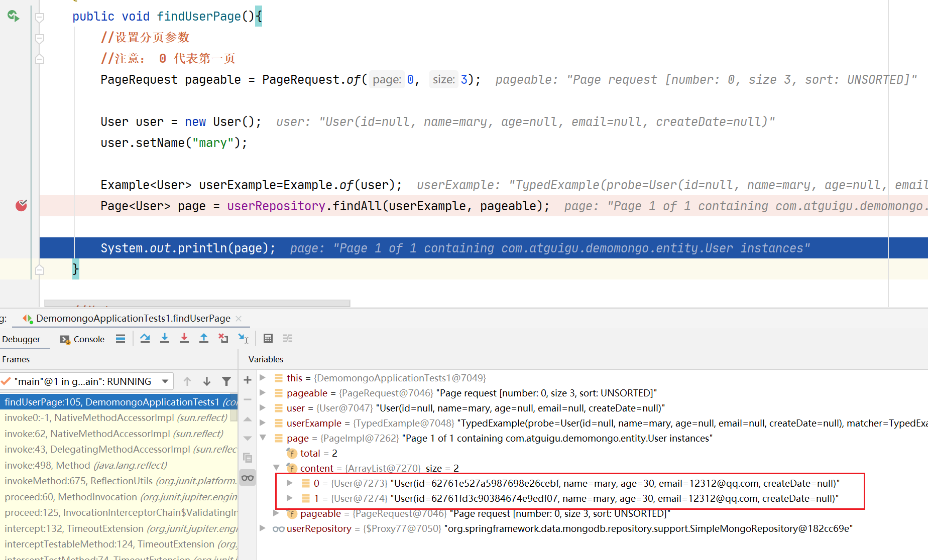Select the proceed:60 MethodInvocation frame
928x560 pixels.
(119, 497)
